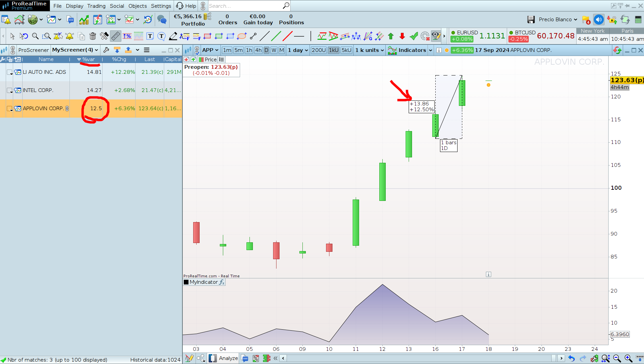Expand the drawing toolbar right chevron
The height and width of the screenshot is (364, 644).
(x=444, y=36)
